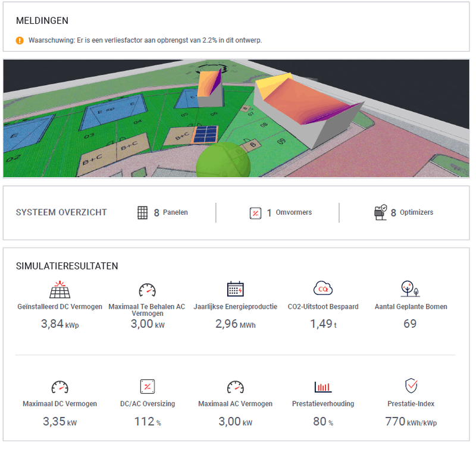Click the 3D site design preview image
This screenshot has height=455, width=476.
[236, 118]
